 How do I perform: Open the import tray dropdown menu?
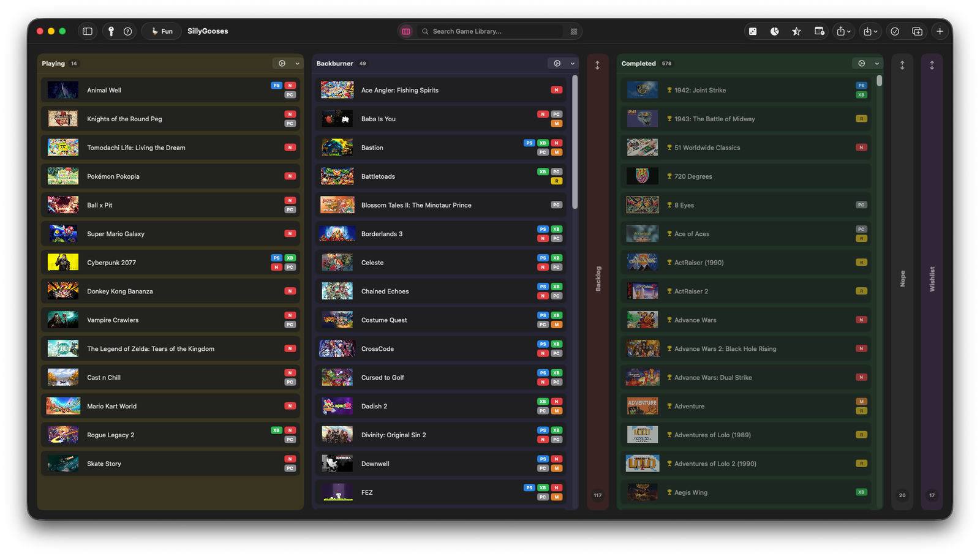pyautogui.click(x=870, y=31)
